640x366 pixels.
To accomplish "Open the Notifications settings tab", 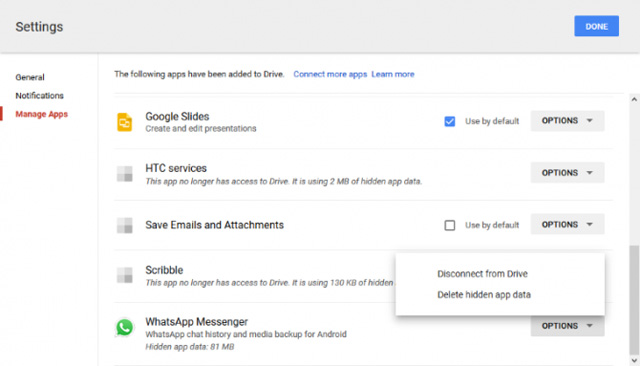I will 40,95.
